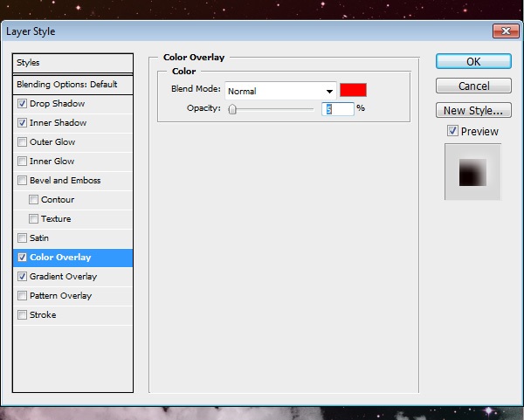Open the Styles panel entry
Screen dimensions: 524x420
tap(72, 63)
